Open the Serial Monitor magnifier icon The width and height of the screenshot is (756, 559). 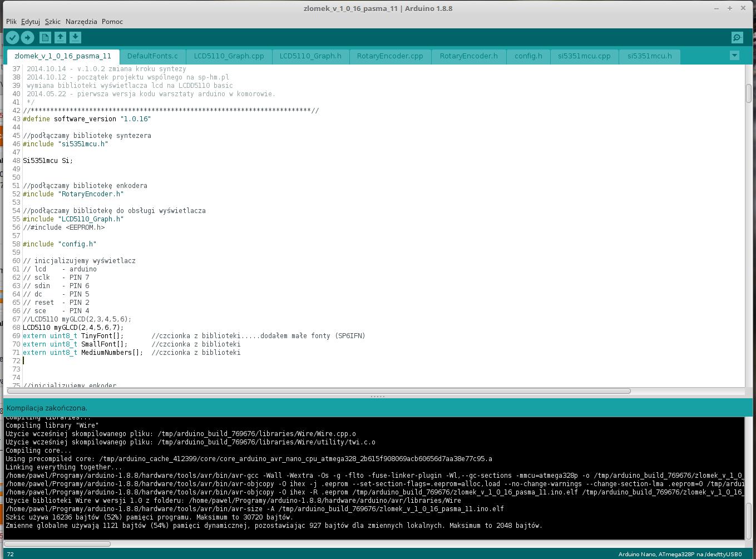(737, 38)
